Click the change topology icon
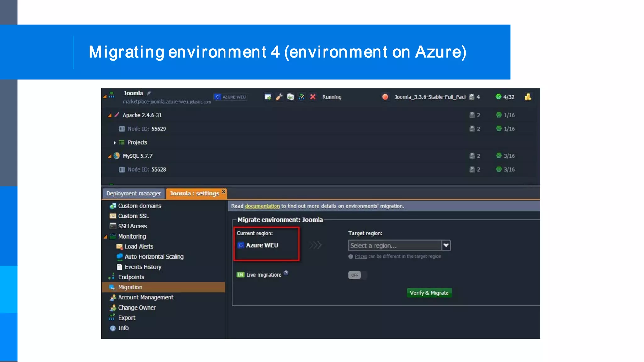 tap(302, 97)
